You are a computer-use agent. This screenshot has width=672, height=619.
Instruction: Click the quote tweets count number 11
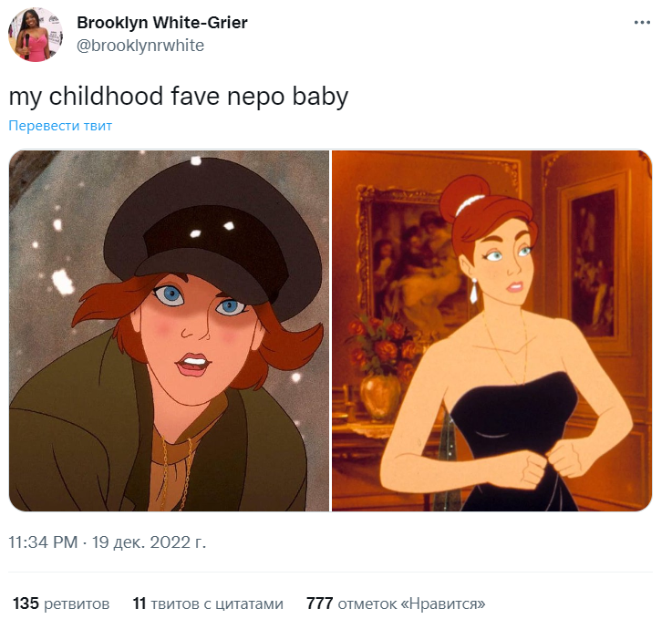pos(140,604)
